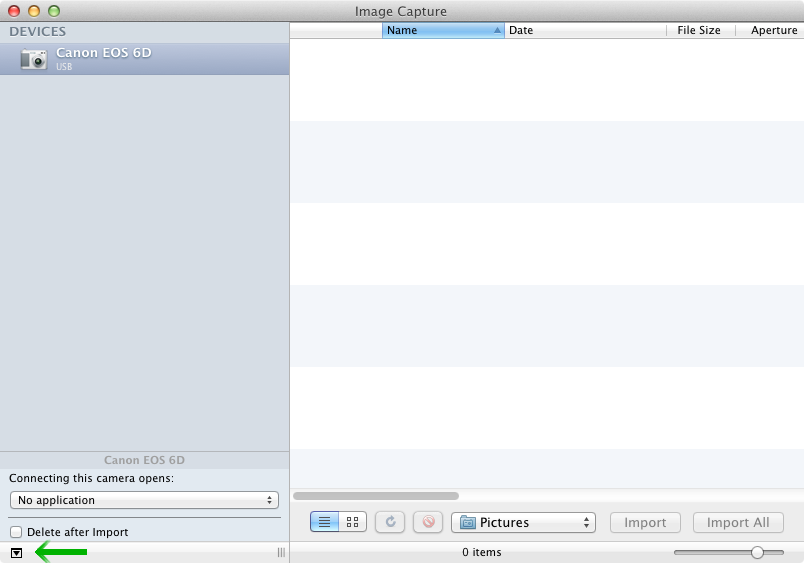Sort by the Name column header
This screenshot has height=563, width=804.
pos(444,30)
